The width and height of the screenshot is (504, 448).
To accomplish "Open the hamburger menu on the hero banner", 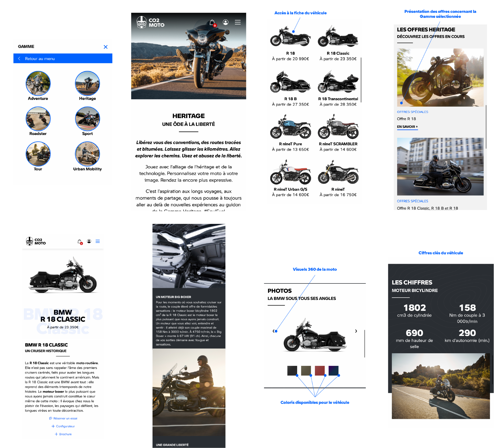I will pyautogui.click(x=238, y=22).
